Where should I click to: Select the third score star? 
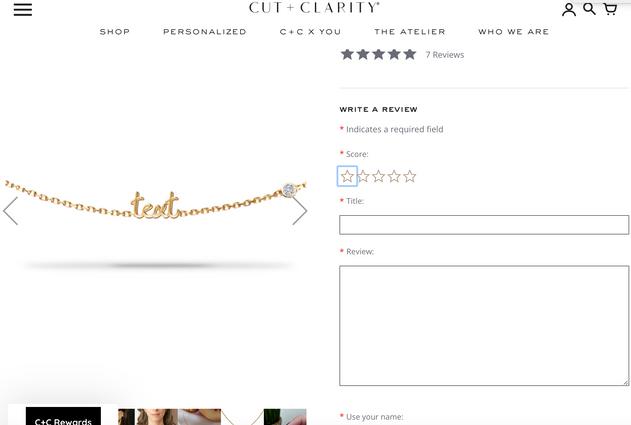(x=379, y=176)
